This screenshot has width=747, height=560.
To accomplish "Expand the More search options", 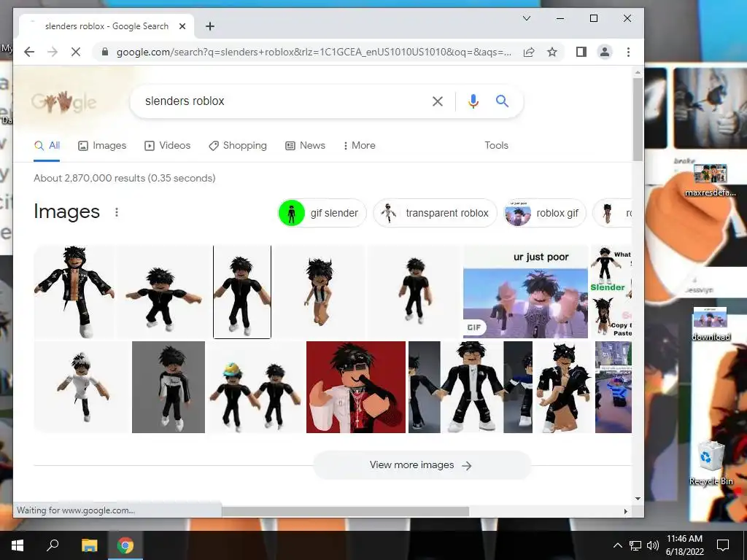I will [359, 146].
